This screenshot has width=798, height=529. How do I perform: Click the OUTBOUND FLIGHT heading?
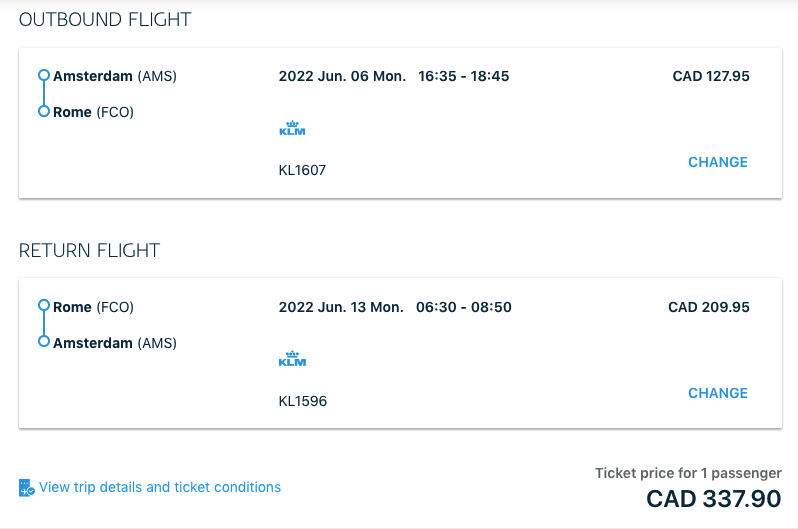(105, 20)
